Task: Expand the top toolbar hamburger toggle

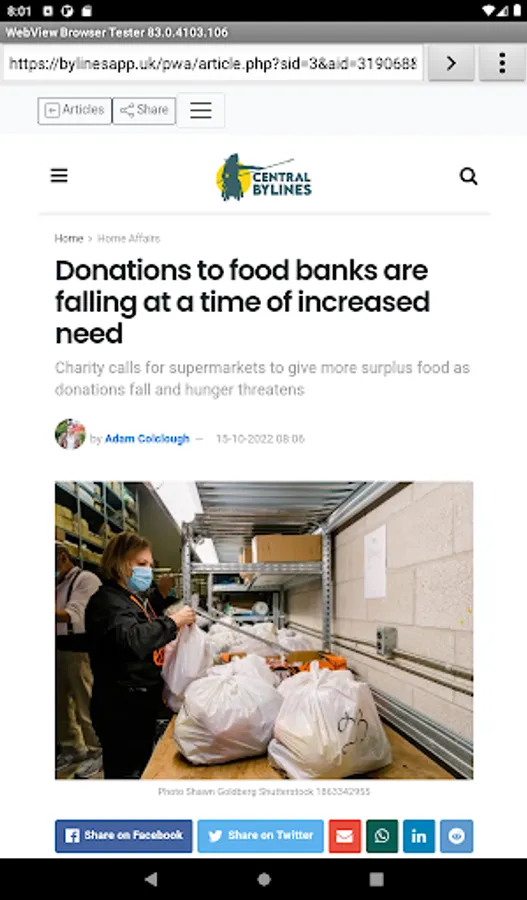Action: click(200, 110)
